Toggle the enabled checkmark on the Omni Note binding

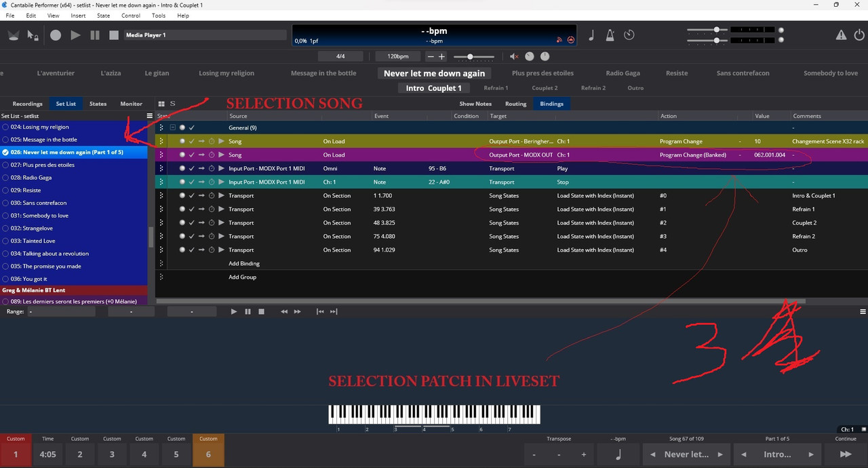coord(192,168)
